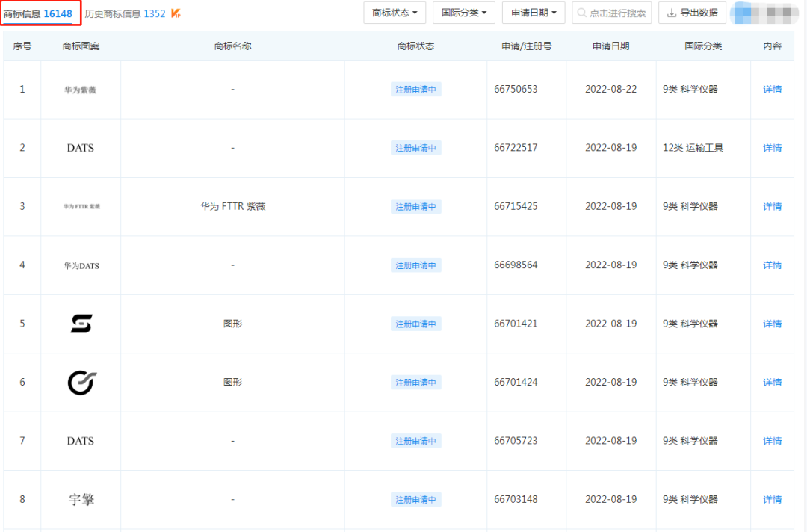Select the 12类 运输工具 classification cell
Screen dimensions: 807x532
click(693, 148)
